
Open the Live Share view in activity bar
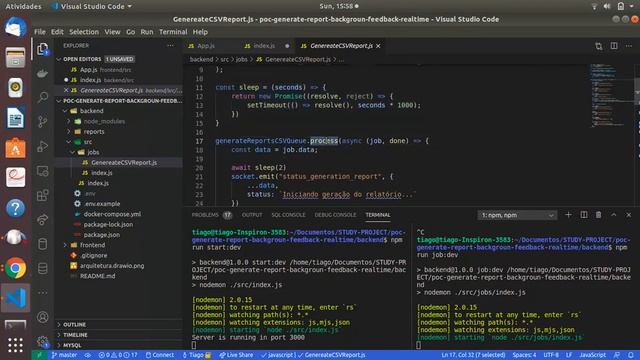pyautogui.click(x=42, y=220)
